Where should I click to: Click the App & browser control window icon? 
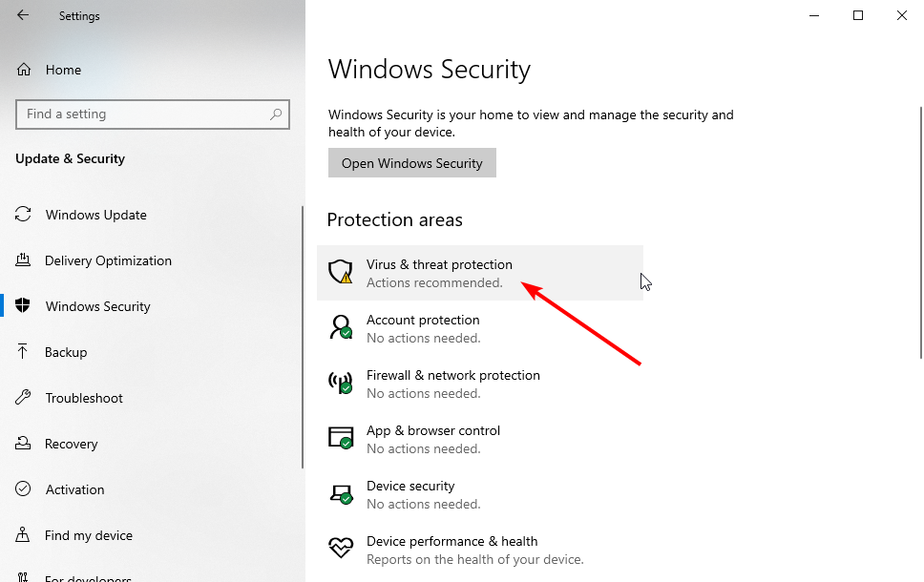click(341, 438)
